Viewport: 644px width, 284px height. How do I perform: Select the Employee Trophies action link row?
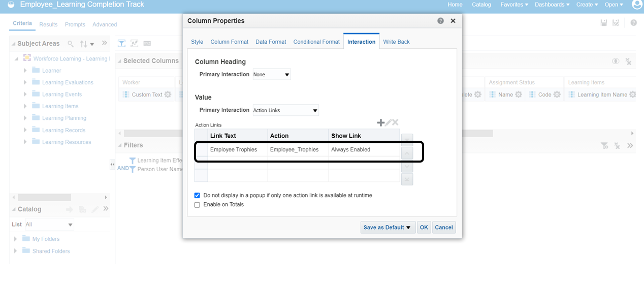pyautogui.click(x=234, y=150)
